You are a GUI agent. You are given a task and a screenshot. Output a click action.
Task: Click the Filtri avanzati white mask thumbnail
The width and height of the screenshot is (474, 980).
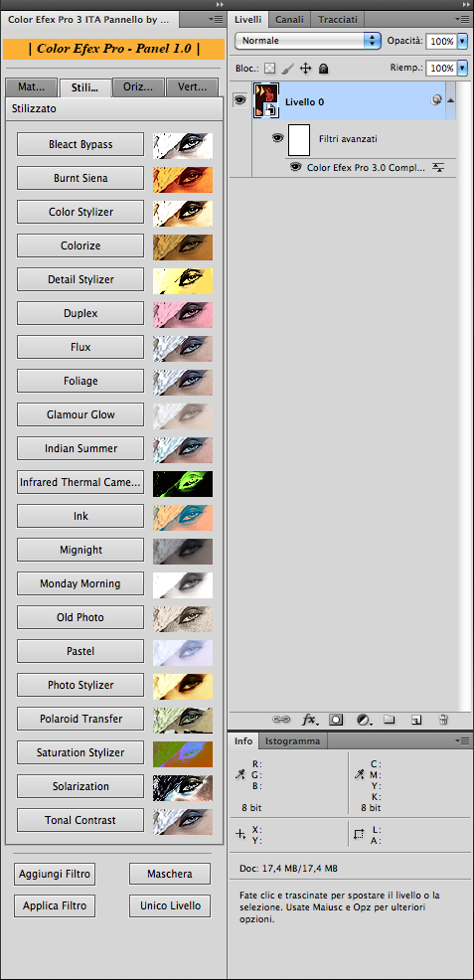(299, 139)
